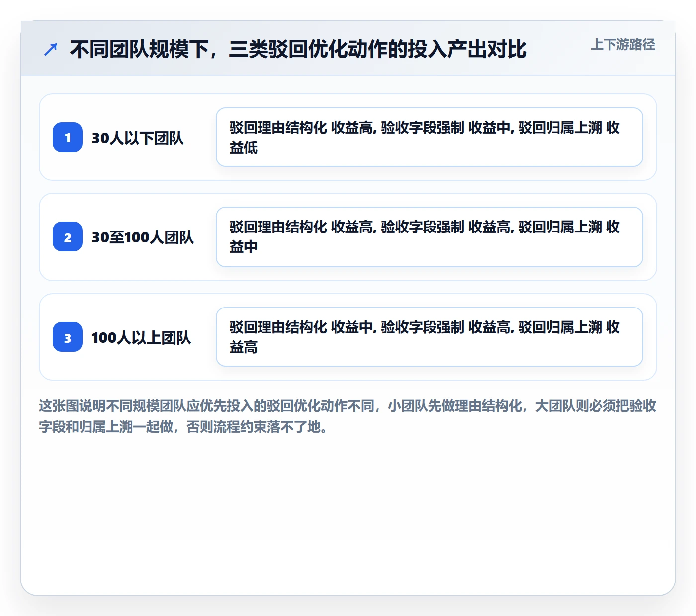Select the 30至100人团队 label
The width and height of the screenshot is (696, 616).
coord(143,237)
